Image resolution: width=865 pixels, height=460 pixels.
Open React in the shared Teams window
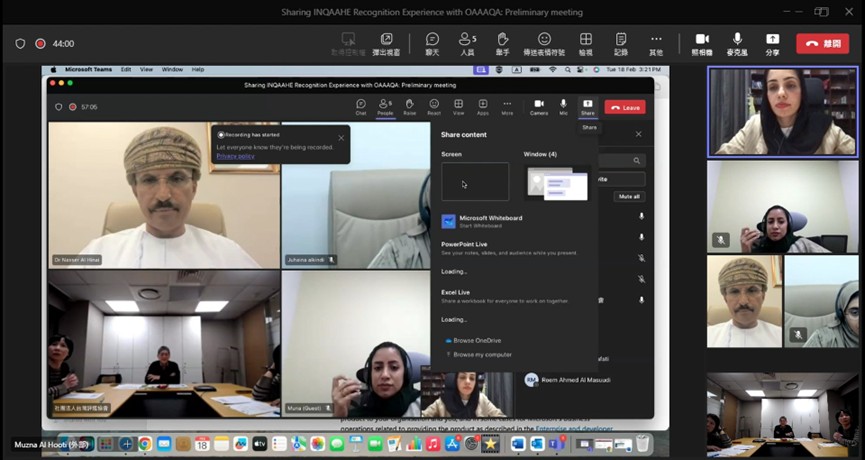(434, 107)
